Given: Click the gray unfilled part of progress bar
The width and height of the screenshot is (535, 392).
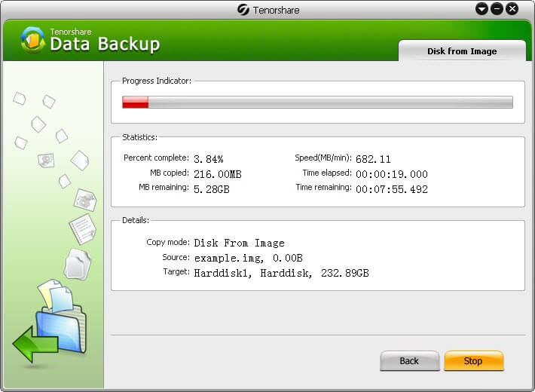Looking at the screenshot, I should point(330,103).
